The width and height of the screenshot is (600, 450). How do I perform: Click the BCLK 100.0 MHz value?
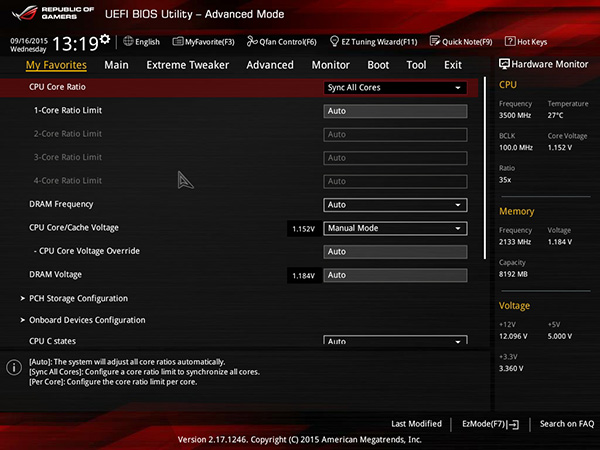pyautogui.click(x=516, y=148)
